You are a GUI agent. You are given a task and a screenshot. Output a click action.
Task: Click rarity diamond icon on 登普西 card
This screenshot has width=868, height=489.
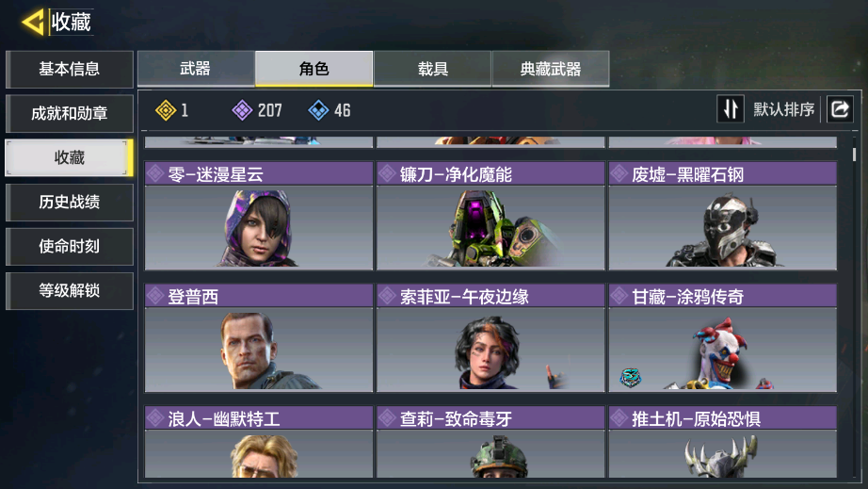[x=155, y=296]
